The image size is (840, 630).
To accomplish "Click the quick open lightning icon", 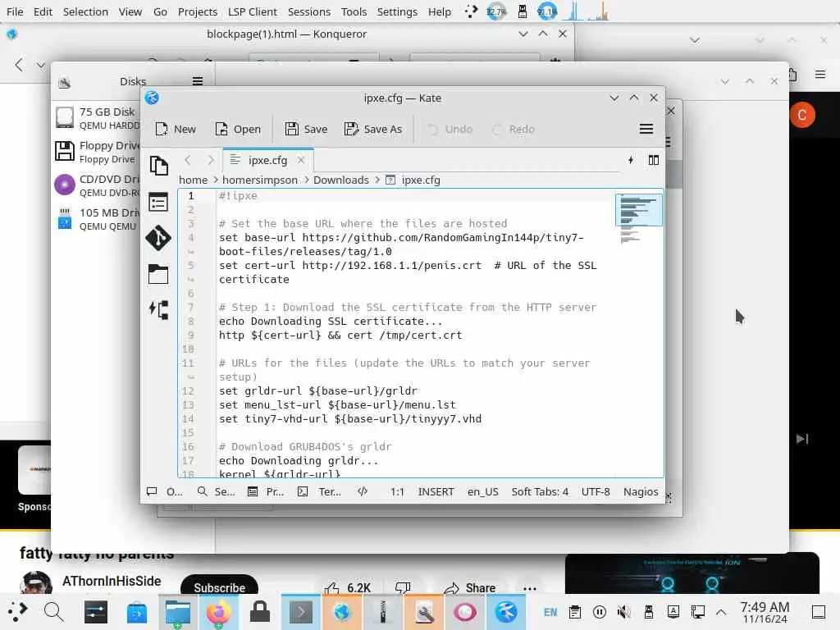I will [631, 160].
